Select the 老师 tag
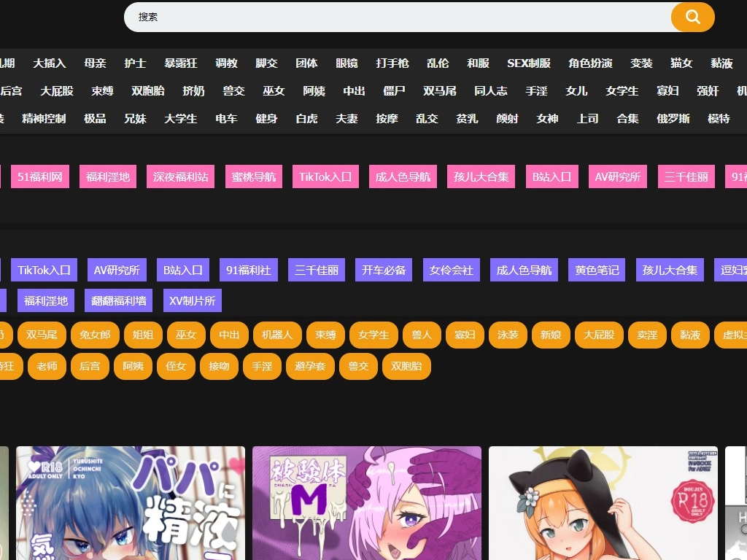This screenshot has height=560, width=747. pos(47,366)
